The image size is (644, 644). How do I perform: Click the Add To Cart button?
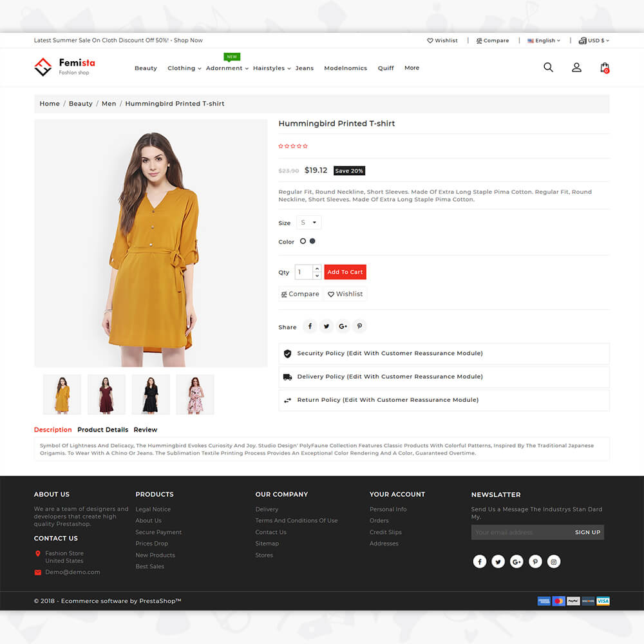pyautogui.click(x=345, y=272)
